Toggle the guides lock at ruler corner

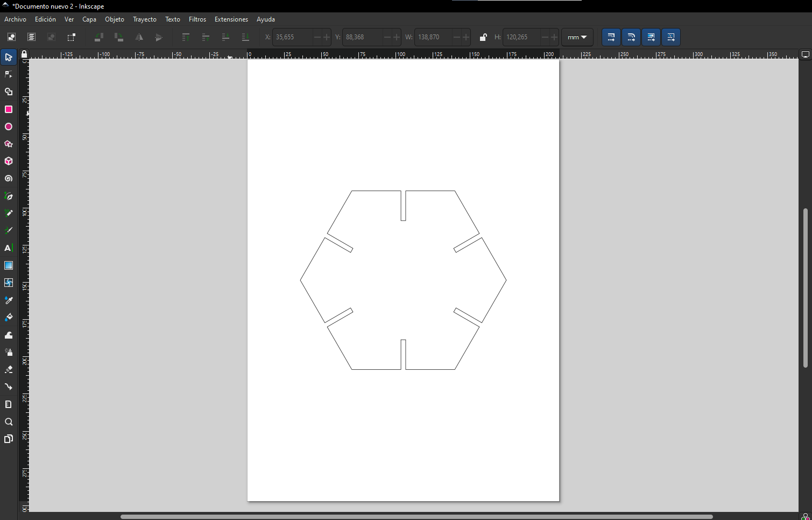point(24,54)
